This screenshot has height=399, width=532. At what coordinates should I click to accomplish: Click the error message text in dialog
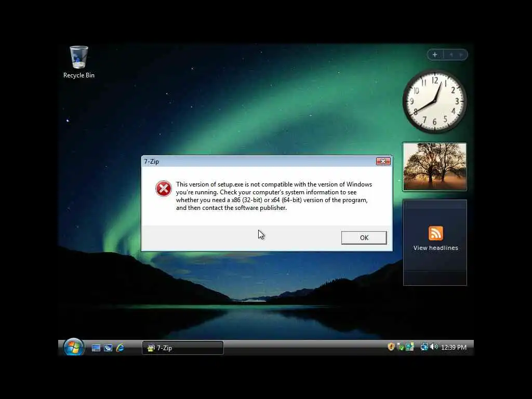pyautogui.click(x=274, y=196)
